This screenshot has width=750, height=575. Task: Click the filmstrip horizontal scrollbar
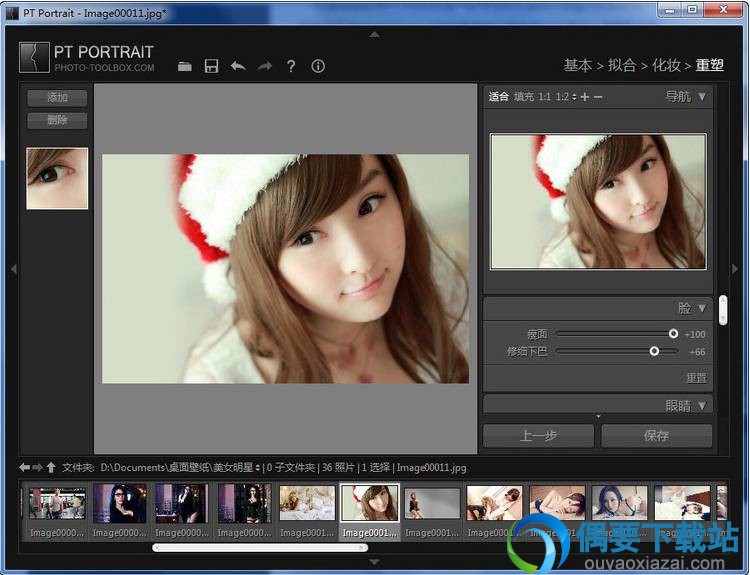pyautogui.click(x=260, y=547)
